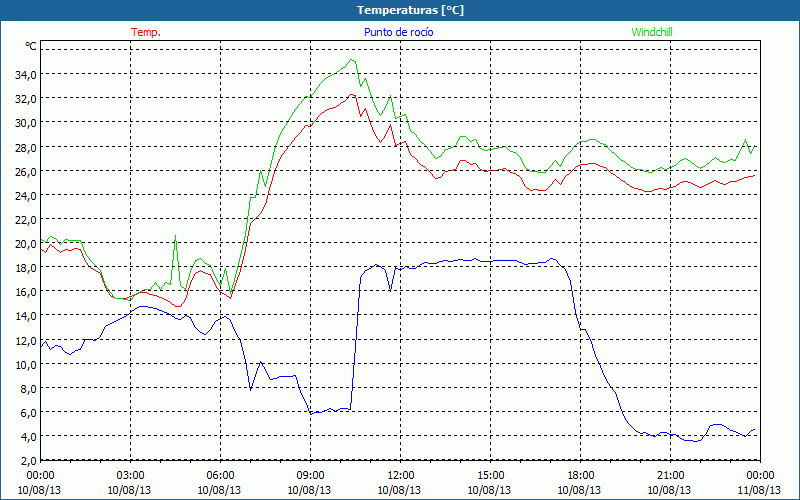Click the '03:00' time axis label
The image size is (800, 500).
coord(130,475)
